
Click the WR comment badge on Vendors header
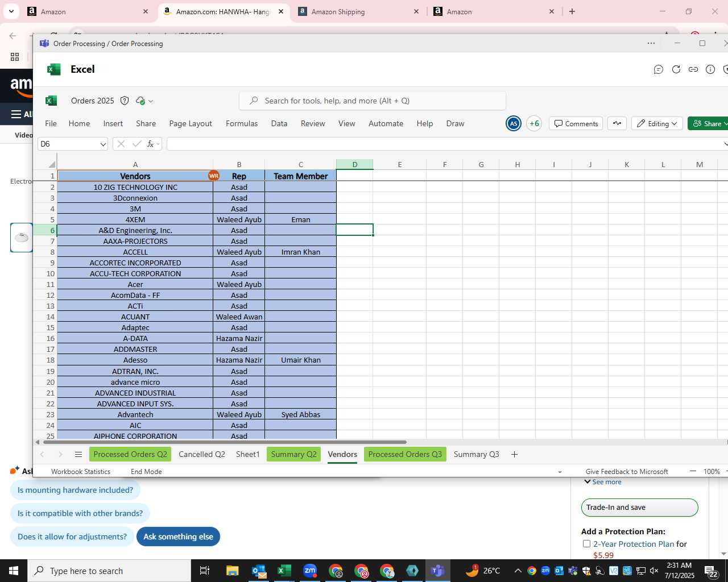(214, 176)
